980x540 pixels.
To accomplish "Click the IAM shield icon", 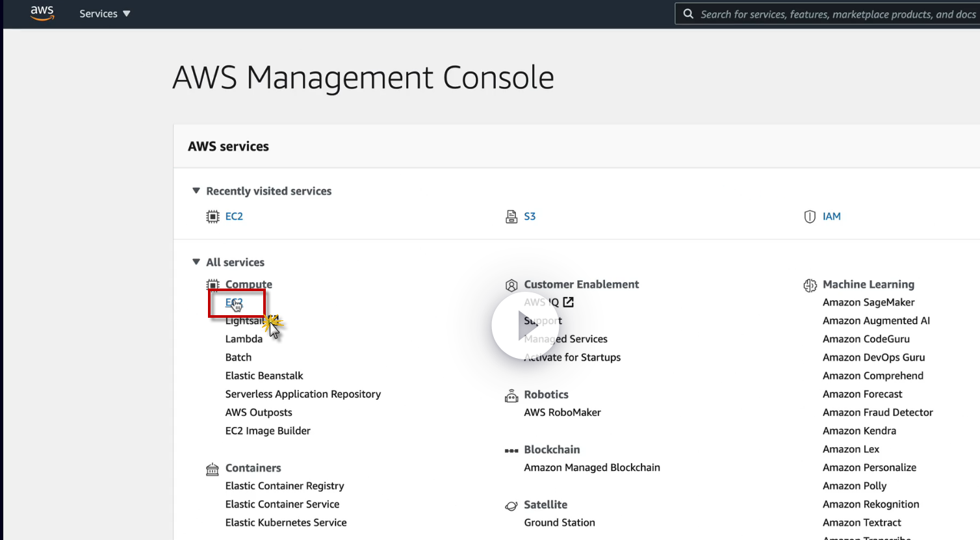I will pyautogui.click(x=810, y=216).
